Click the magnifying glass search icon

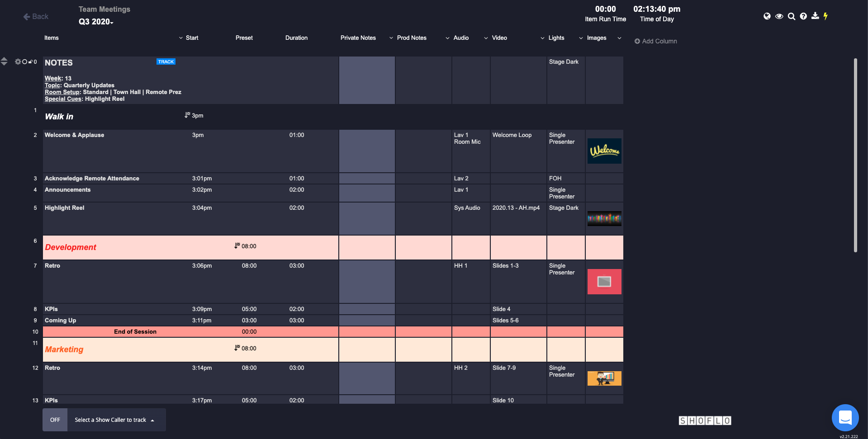pyautogui.click(x=791, y=16)
